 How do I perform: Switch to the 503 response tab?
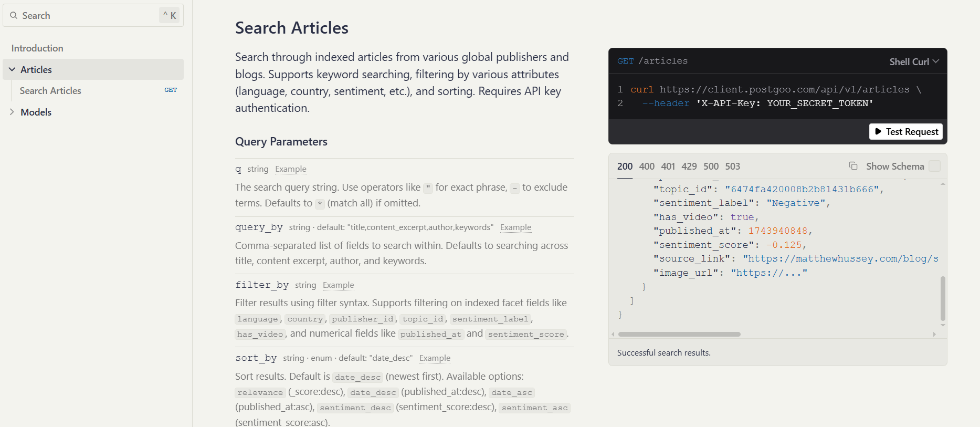click(732, 166)
